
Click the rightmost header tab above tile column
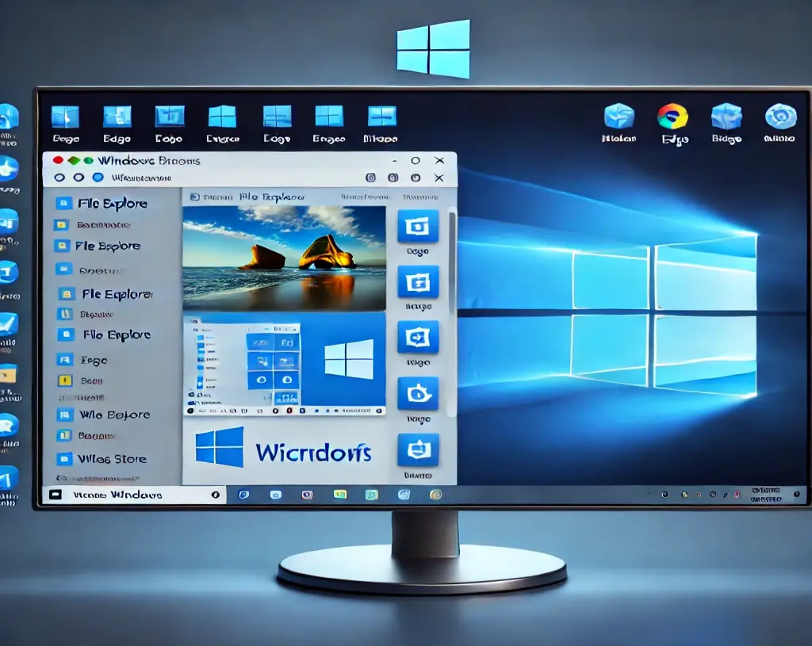click(x=420, y=196)
